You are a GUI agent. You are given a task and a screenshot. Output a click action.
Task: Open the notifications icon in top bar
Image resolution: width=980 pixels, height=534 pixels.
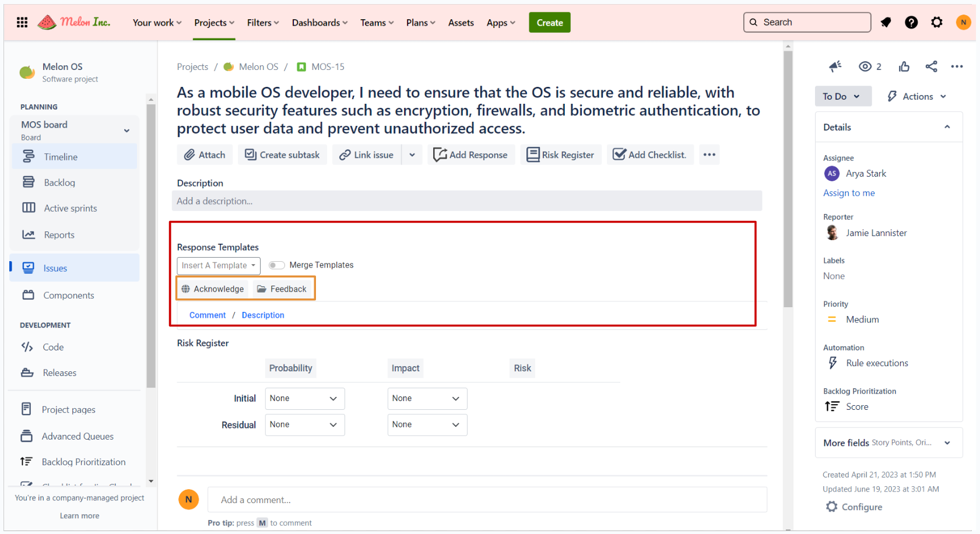[886, 23]
